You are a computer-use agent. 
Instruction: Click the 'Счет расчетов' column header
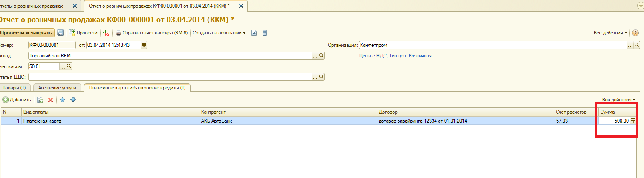click(576, 112)
